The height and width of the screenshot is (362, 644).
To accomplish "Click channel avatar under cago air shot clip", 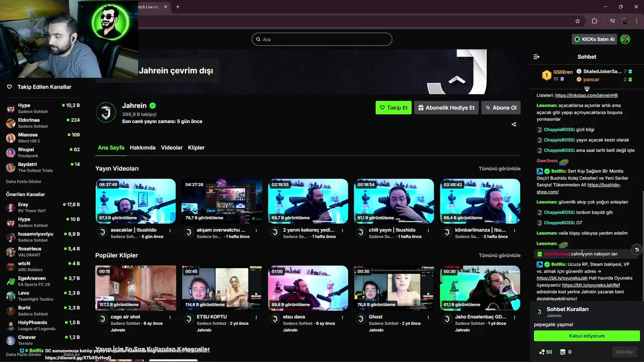I will [x=103, y=319].
